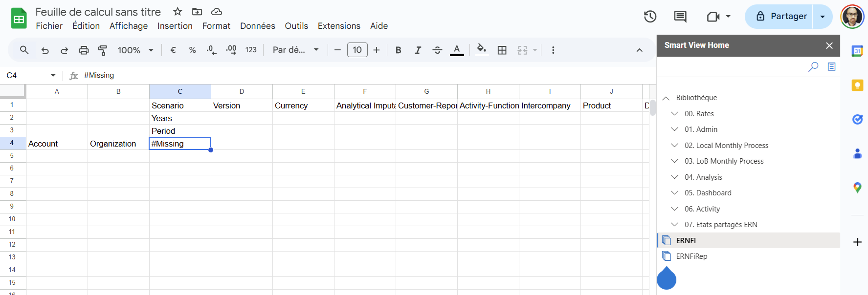Image resolution: width=868 pixels, height=295 pixels.
Task: Click the font size field
Action: (x=357, y=50)
